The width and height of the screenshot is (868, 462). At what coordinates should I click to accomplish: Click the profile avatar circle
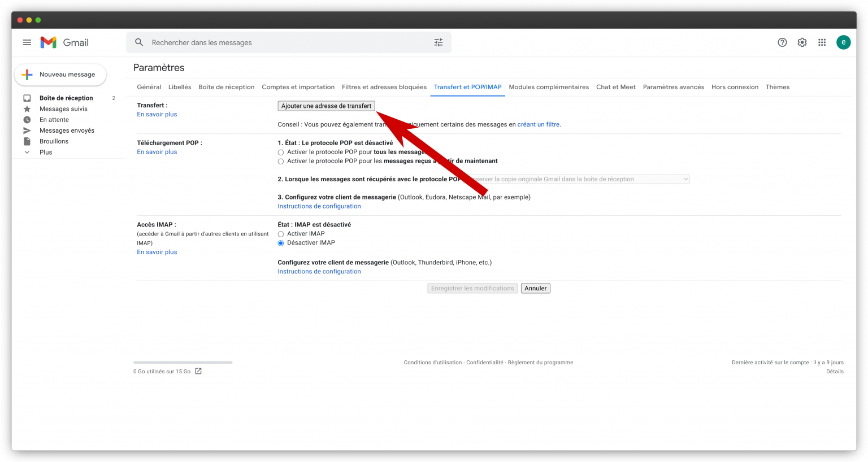(x=843, y=42)
